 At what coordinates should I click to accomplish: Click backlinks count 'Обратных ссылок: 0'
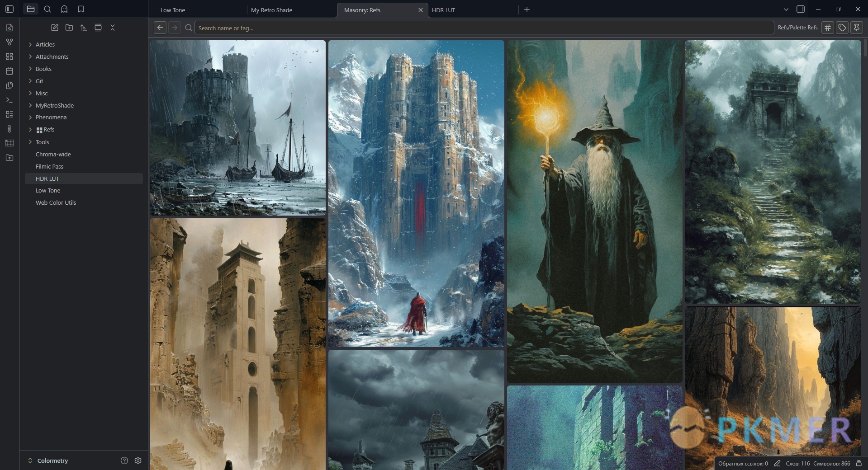[743, 463]
